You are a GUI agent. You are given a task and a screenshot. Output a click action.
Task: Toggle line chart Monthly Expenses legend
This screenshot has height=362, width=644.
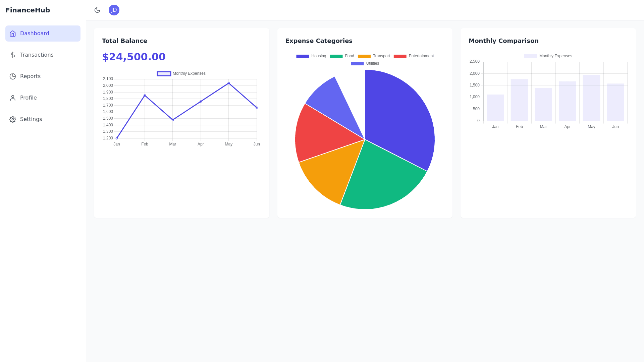(181, 74)
